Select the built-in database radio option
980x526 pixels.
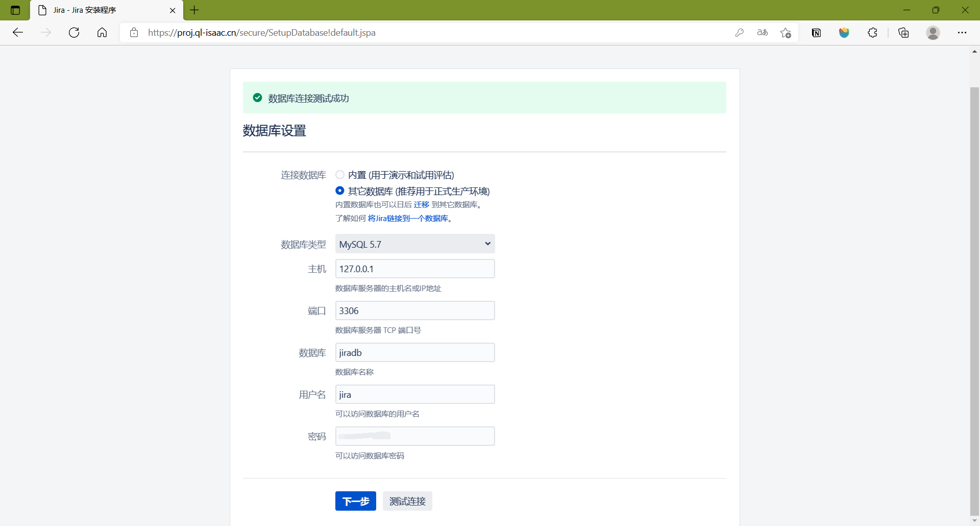(x=340, y=175)
